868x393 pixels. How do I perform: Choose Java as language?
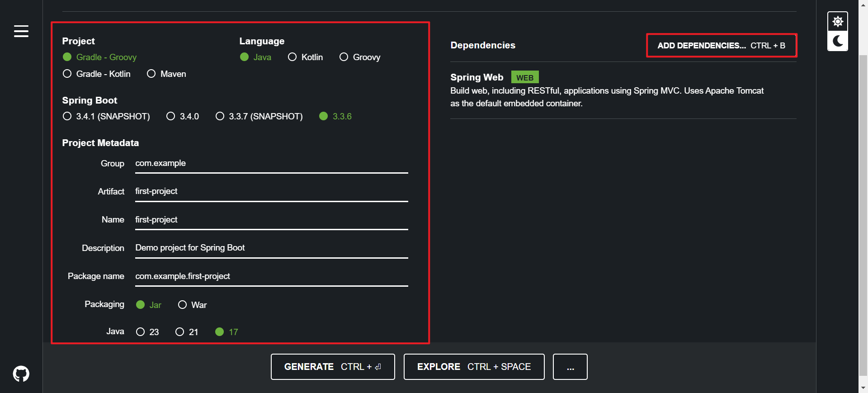[255, 57]
